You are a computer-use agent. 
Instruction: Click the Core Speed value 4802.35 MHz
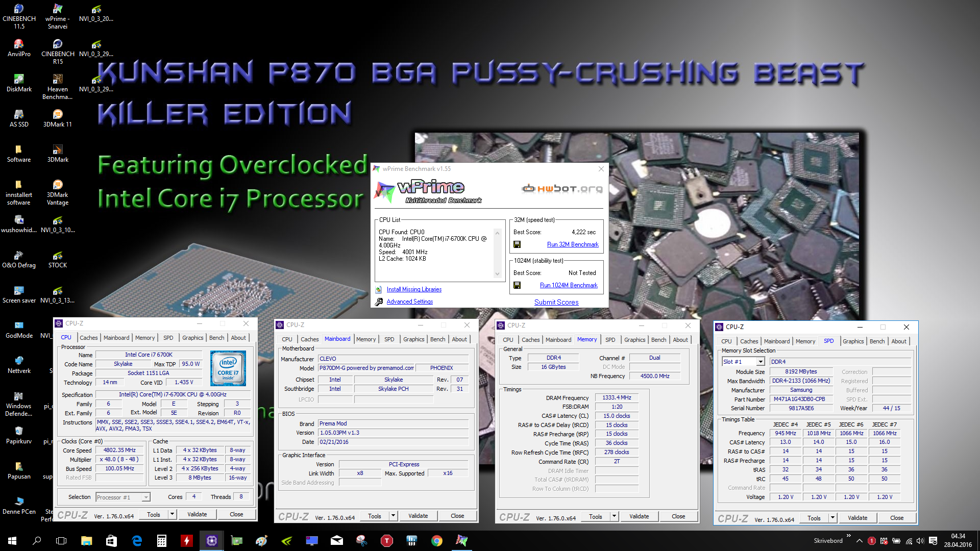point(120,450)
